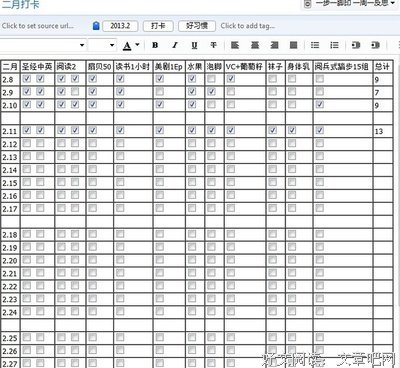Screen dimensions: 400x368
Task: Click the total value 7 for 2.9
Action: 377,92
